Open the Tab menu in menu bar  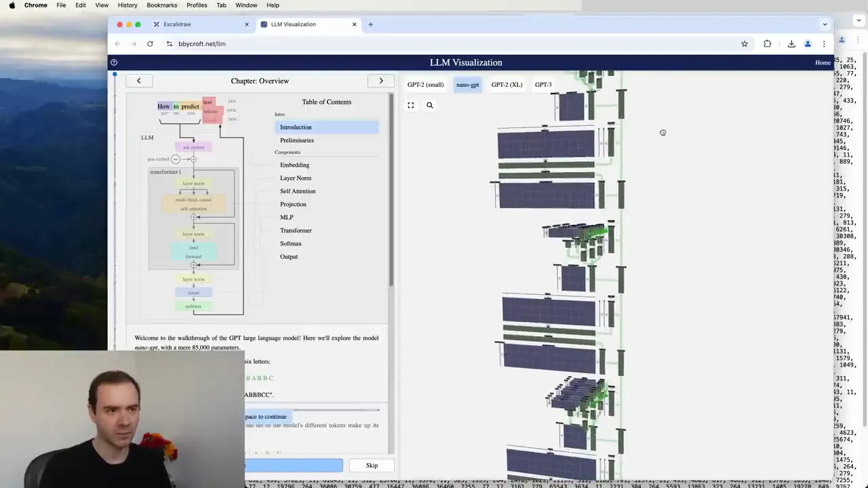pyautogui.click(x=221, y=5)
